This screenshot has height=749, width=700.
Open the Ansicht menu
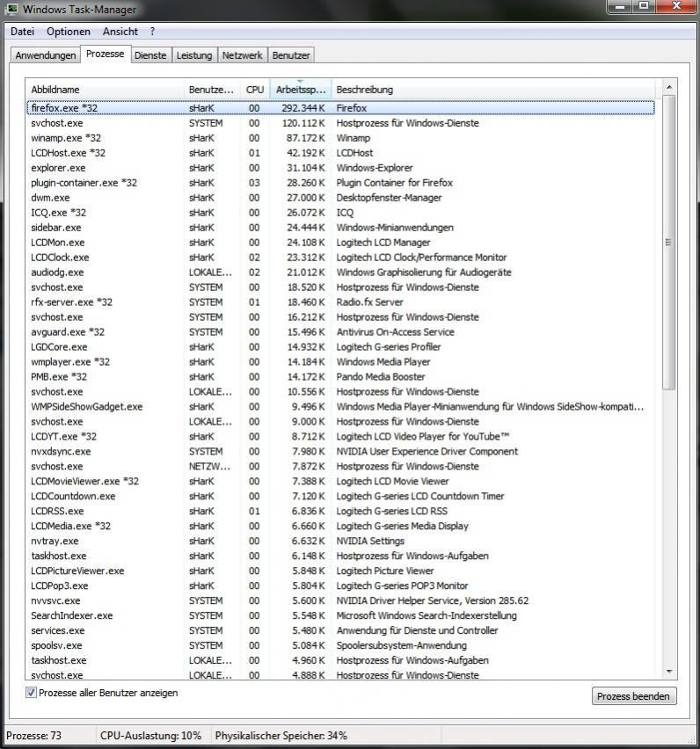120,32
